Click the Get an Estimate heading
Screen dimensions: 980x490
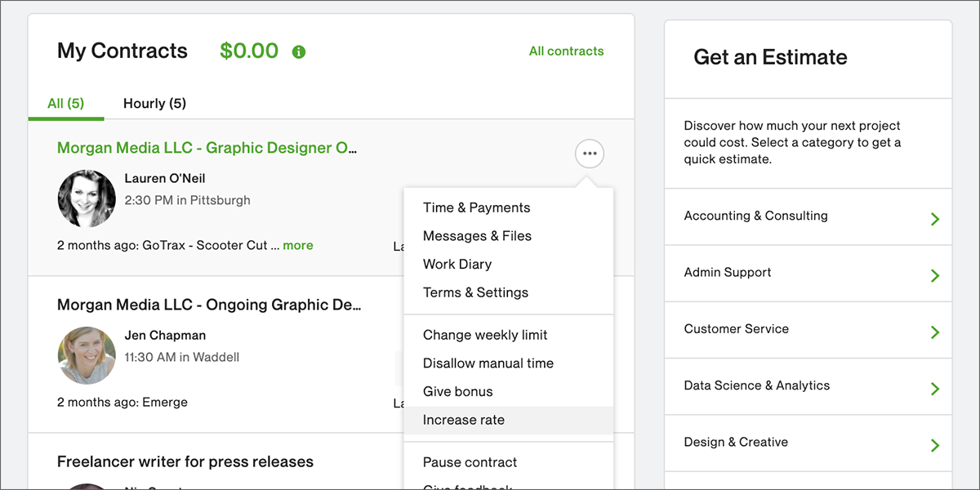(x=770, y=57)
